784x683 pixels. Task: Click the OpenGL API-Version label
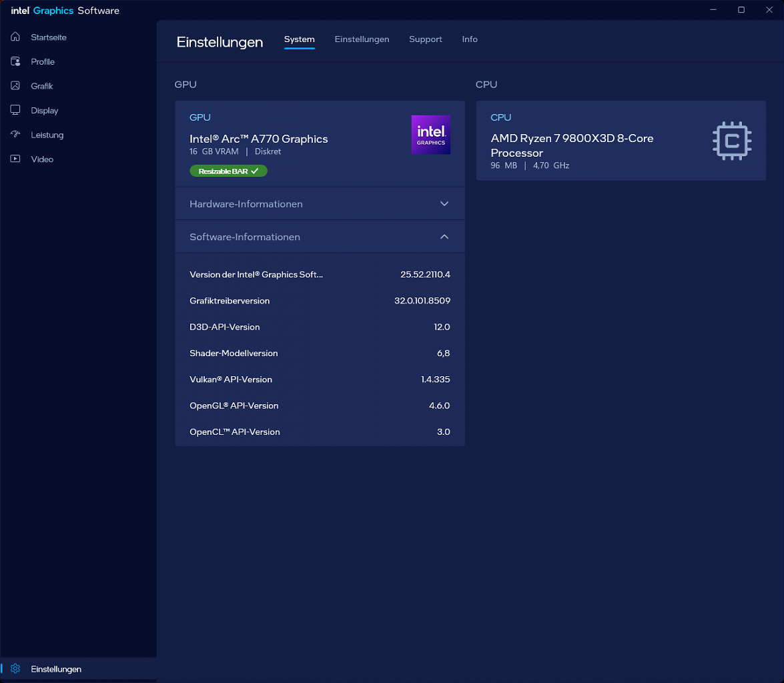pyautogui.click(x=234, y=406)
